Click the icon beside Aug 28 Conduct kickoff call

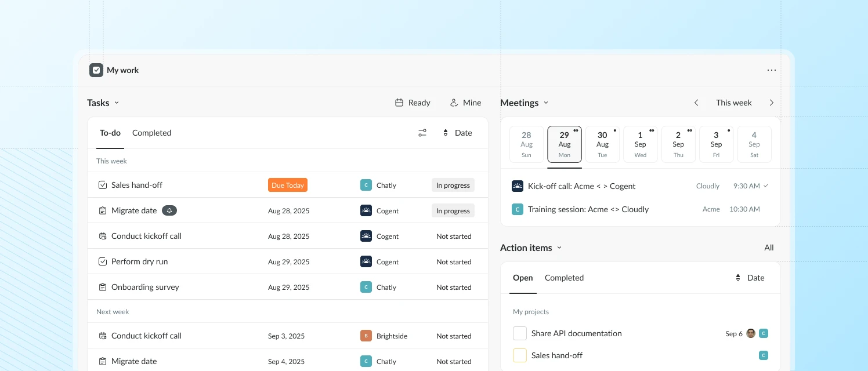[103, 236]
